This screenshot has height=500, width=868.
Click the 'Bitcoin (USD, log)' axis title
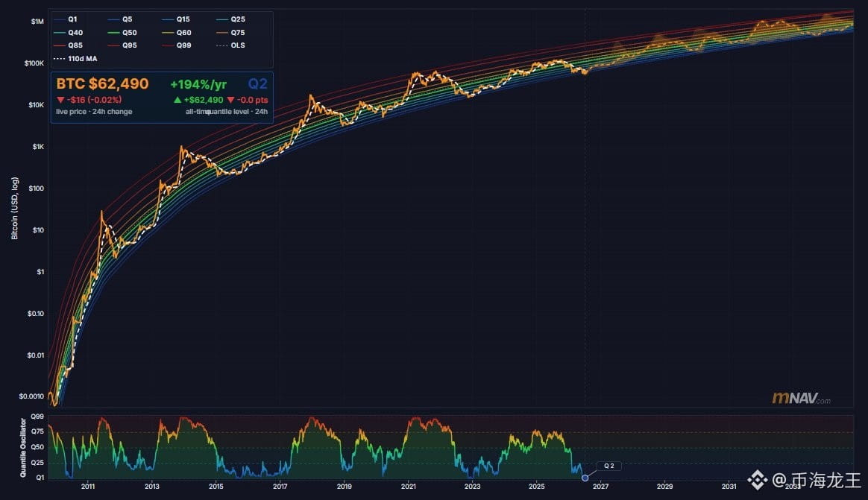[x=14, y=209]
